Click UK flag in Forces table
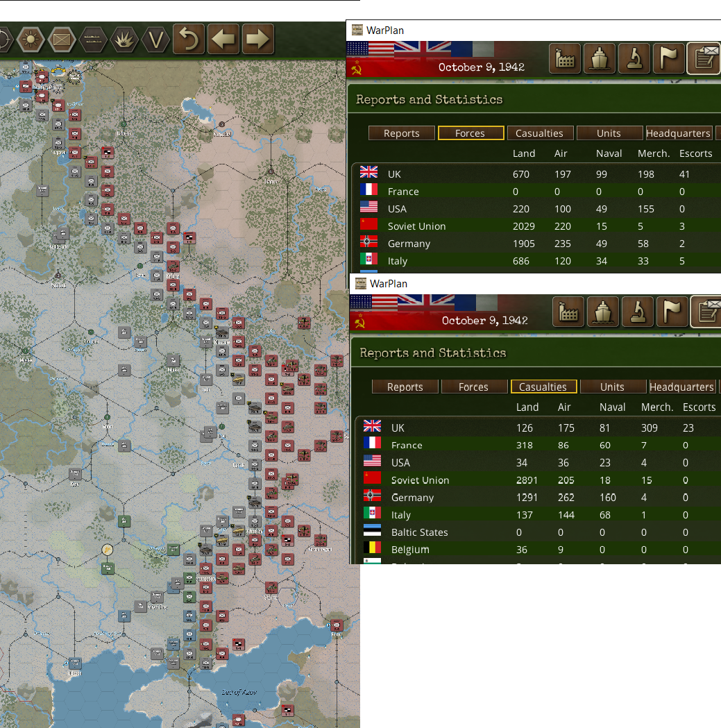Viewport: 721px width, 728px height. (368, 172)
